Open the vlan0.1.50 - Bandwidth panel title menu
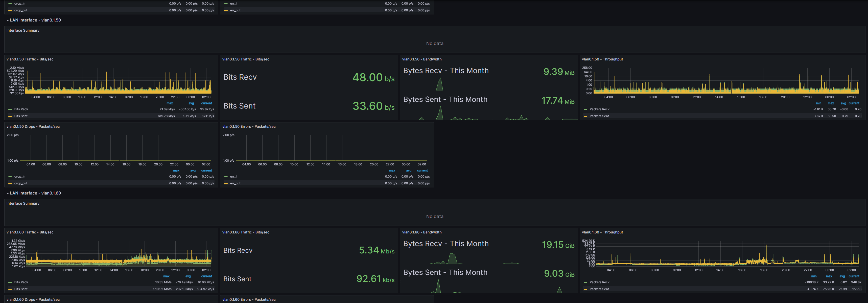This screenshot has height=303, width=868. coord(421,59)
